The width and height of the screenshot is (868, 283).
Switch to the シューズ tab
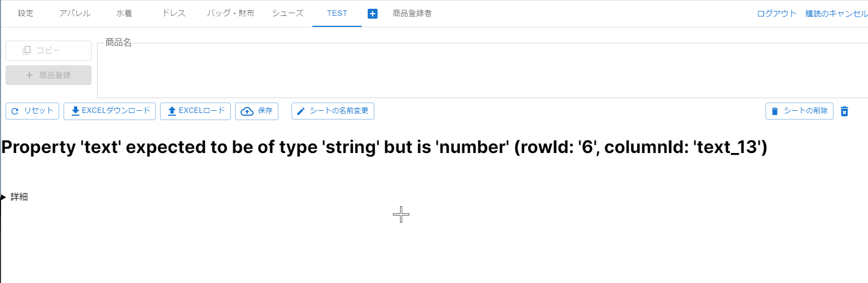pyautogui.click(x=288, y=13)
